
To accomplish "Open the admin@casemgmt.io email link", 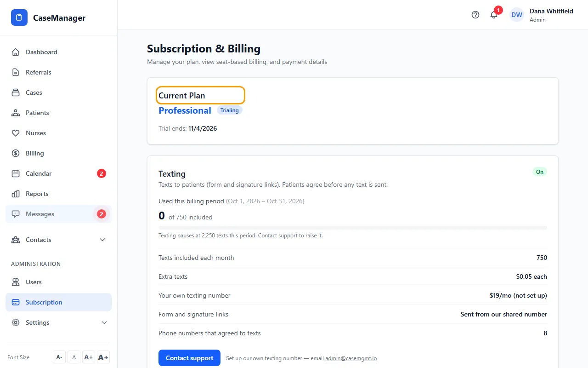I will (351, 358).
